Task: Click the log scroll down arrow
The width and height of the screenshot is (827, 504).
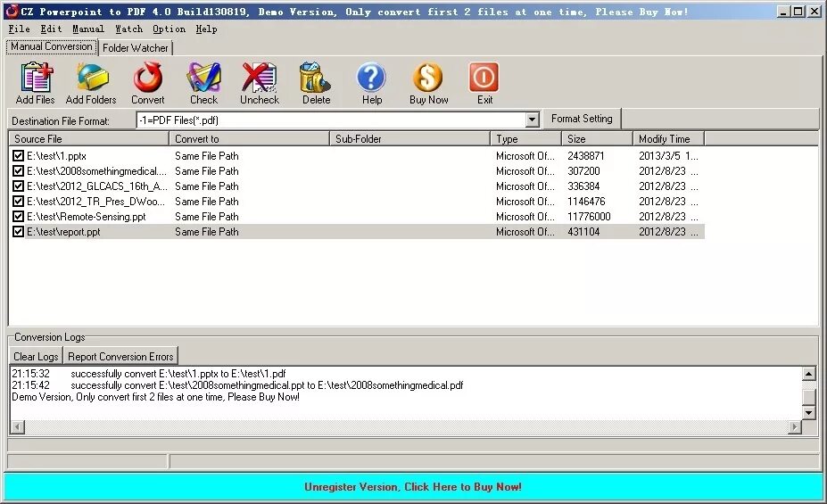Action: click(808, 413)
